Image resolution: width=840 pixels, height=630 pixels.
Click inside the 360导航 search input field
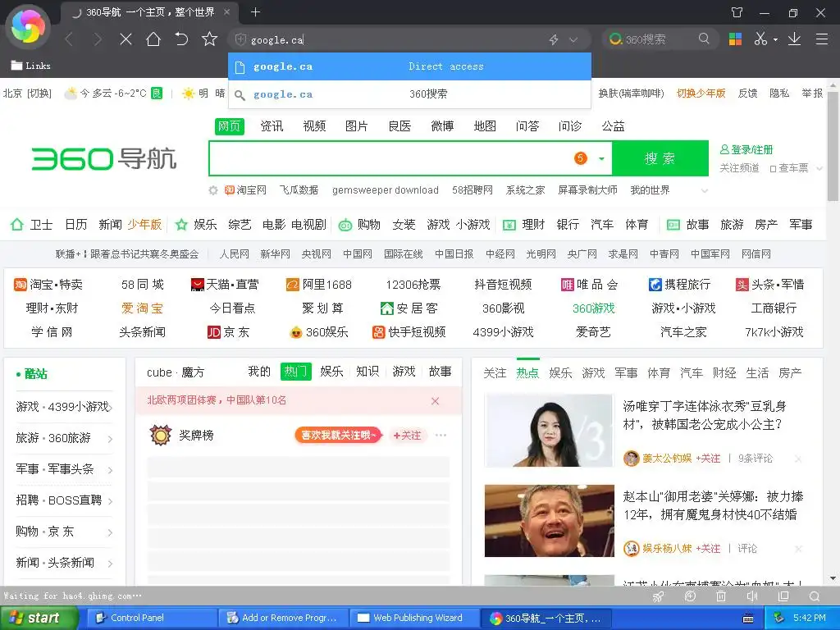[x=391, y=158]
